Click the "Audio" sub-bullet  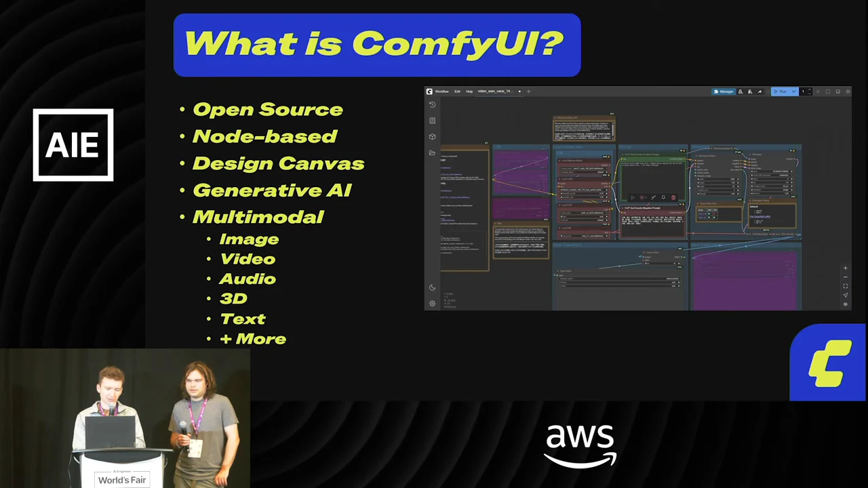pos(248,279)
